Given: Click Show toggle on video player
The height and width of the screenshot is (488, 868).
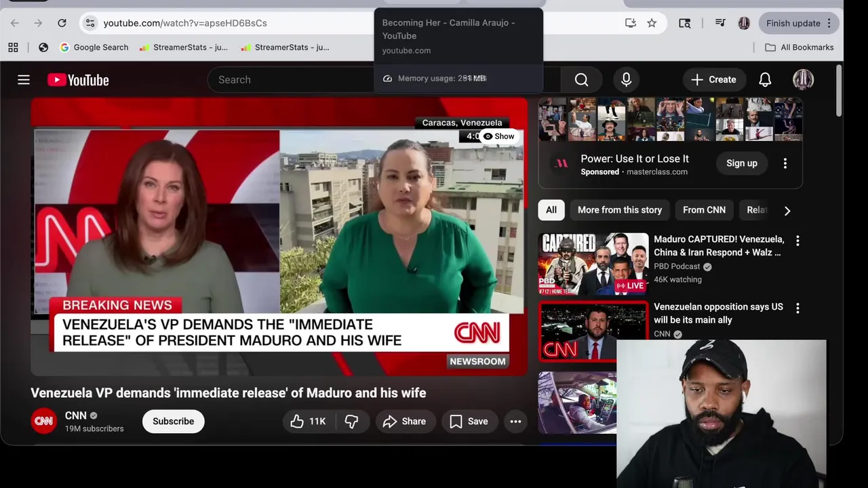Looking at the screenshot, I should (x=498, y=136).
